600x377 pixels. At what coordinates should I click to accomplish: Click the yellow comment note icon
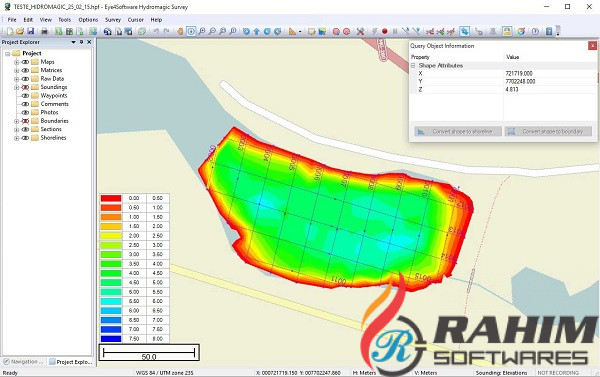[x=312, y=31]
